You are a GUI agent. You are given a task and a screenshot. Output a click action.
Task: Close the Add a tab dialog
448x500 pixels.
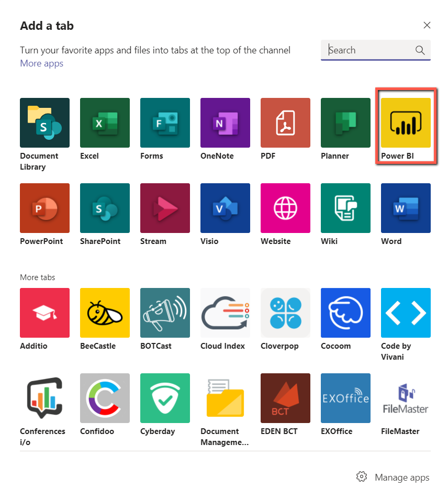pos(427,25)
